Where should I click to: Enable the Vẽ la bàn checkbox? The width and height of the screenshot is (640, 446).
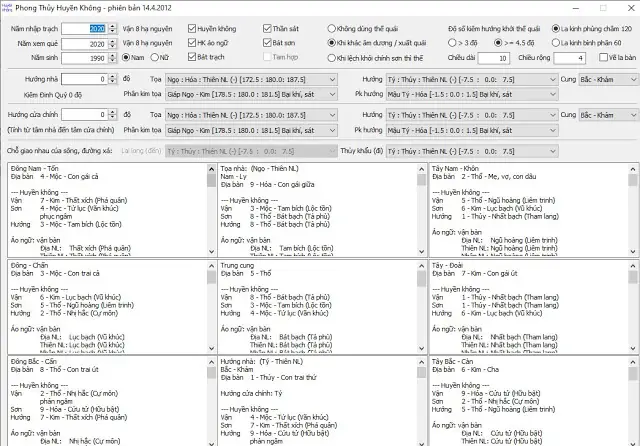(603, 58)
